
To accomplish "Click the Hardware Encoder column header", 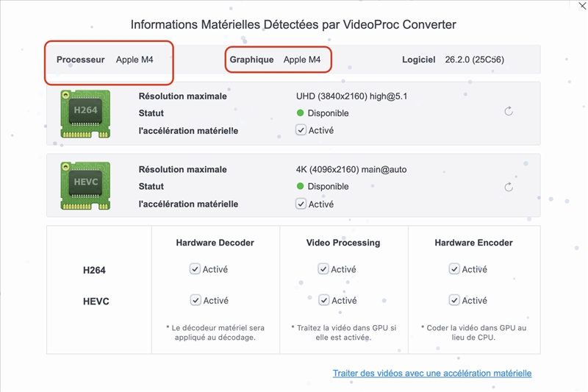I will coord(473,243).
